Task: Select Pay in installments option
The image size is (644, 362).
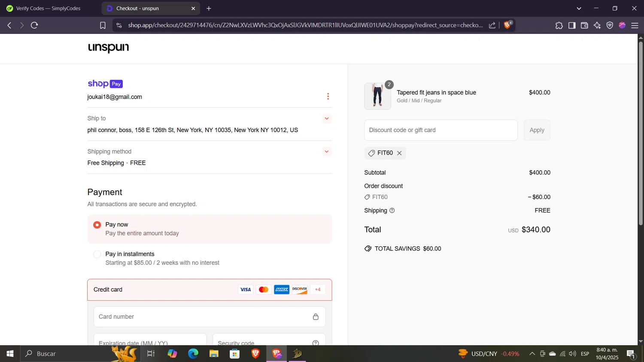Action: point(97,254)
